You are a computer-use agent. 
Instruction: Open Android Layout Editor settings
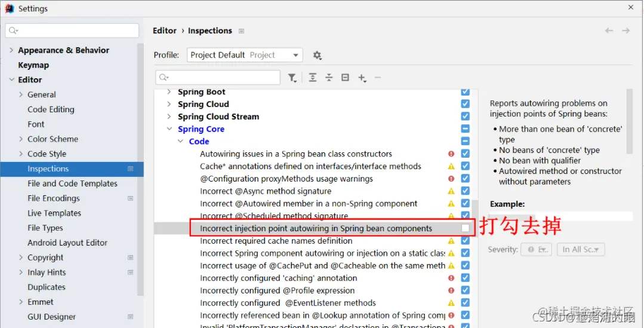point(67,243)
